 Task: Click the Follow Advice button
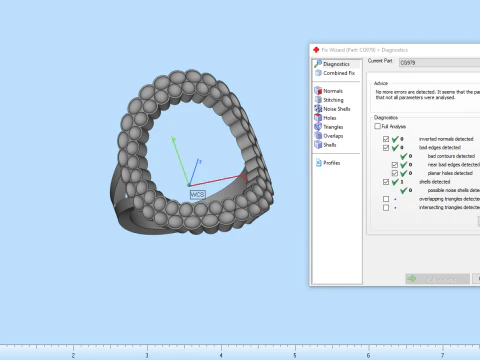pyautogui.click(x=437, y=279)
